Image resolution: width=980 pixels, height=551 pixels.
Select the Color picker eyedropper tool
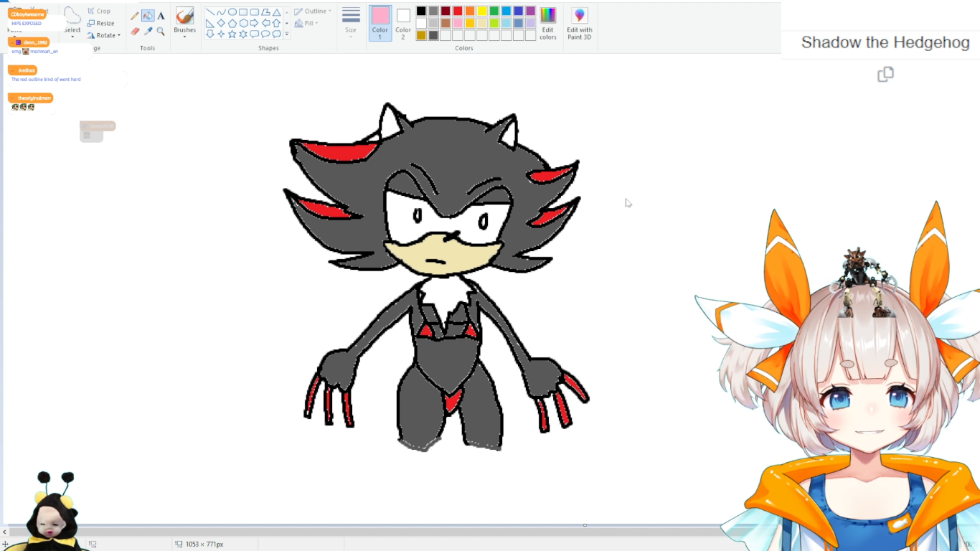click(x=148, y=31)
